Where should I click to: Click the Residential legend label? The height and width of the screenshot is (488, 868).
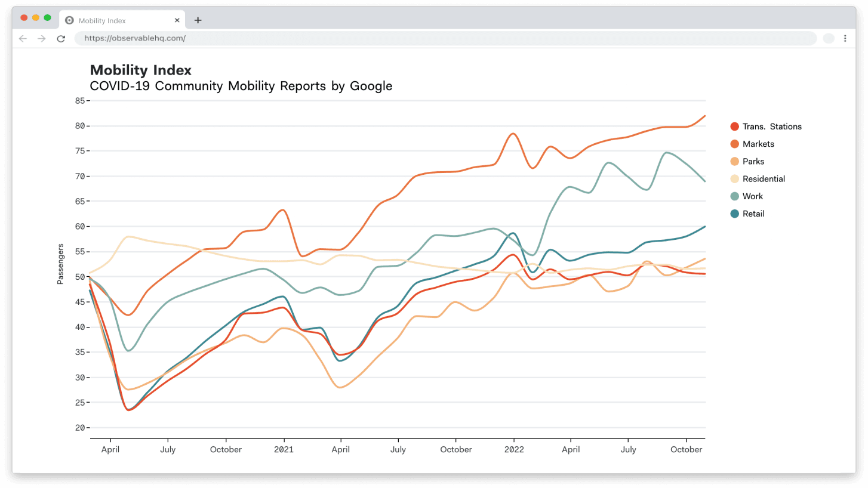click(763, 179)
